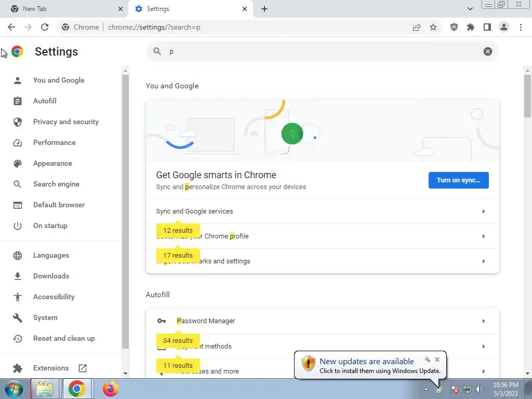The image size is (532, 399).
Task: Open Chrome's three-dot menu
Action: pyautogui.click(x=521, y=27)
